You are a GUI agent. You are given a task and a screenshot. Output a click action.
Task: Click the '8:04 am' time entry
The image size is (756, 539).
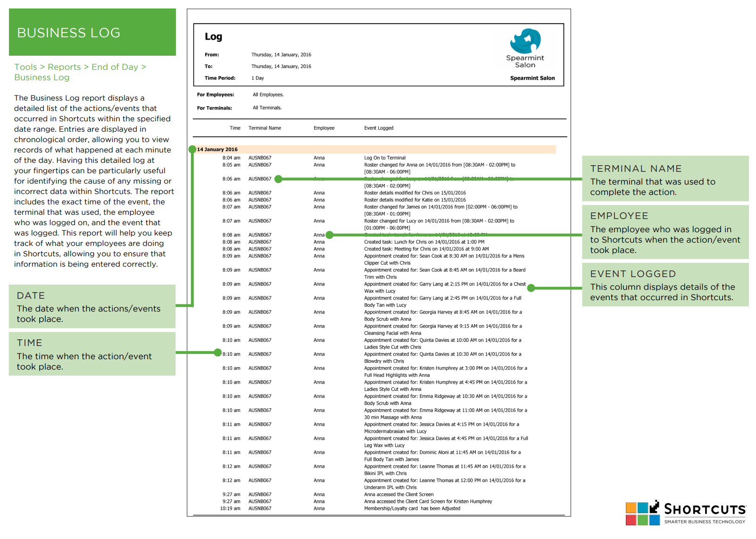point(231,158)
